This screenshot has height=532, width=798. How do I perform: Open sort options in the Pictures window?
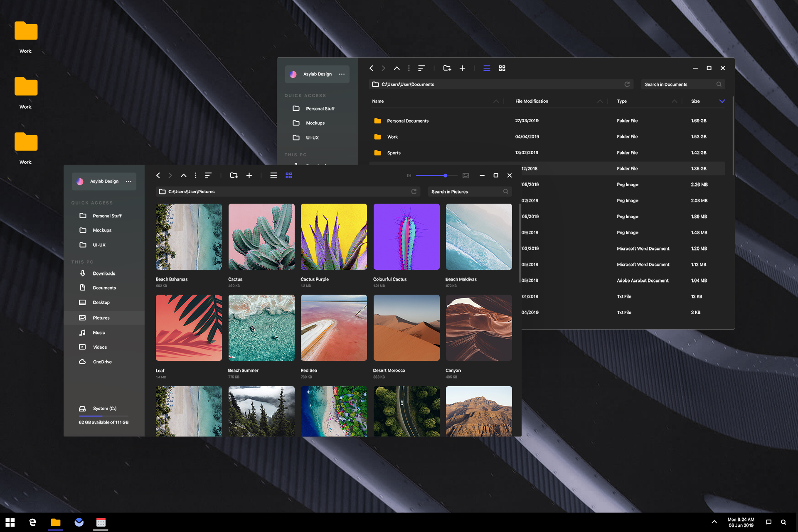pyautogui.click(x=208, y=175)
